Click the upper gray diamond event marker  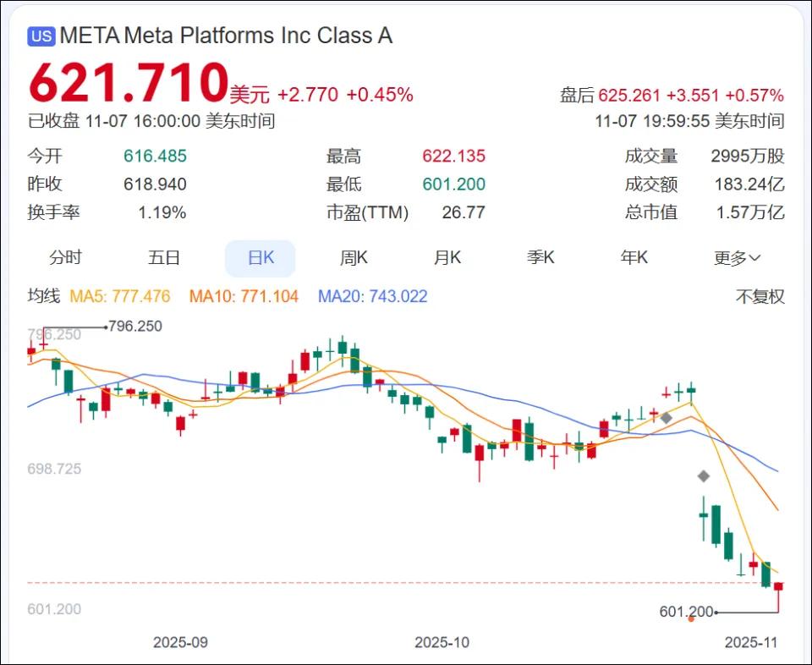667,417
